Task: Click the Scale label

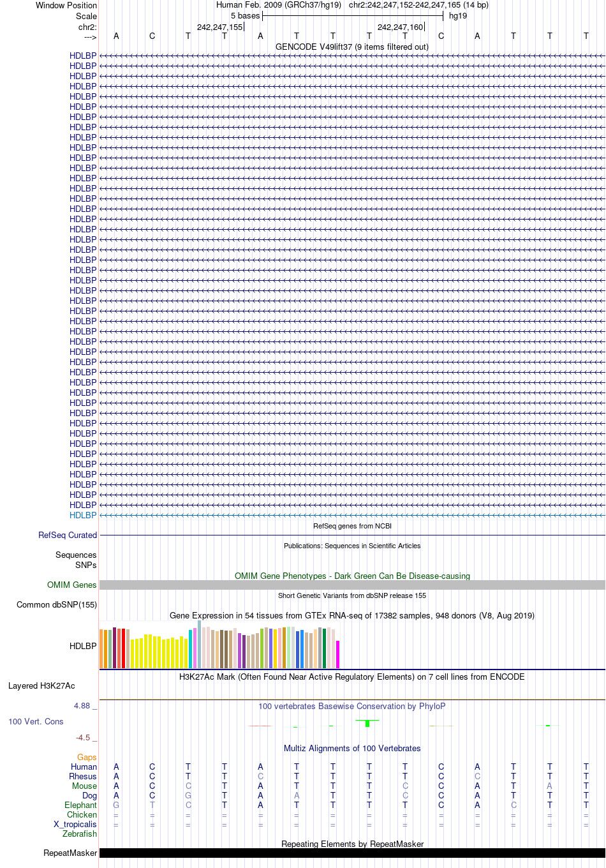Action: click(87, 16)
